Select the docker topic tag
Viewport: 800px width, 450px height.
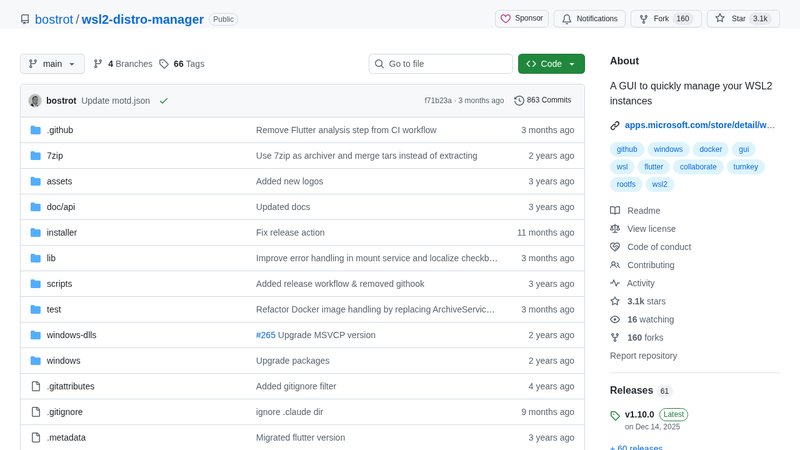tap(711, 149)
